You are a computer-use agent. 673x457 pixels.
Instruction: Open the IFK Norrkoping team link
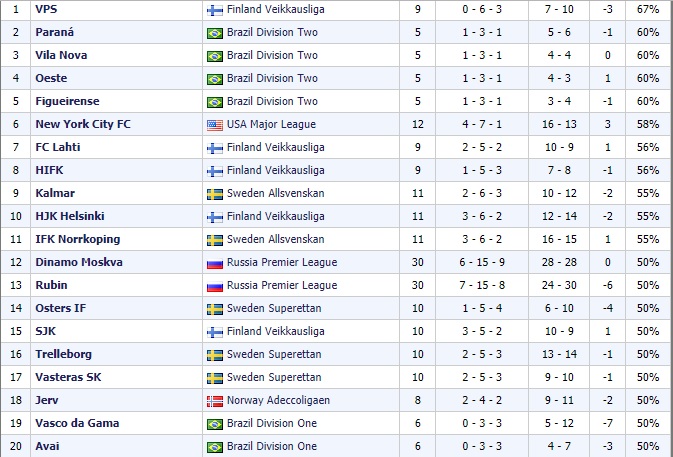tap(78, 239)
